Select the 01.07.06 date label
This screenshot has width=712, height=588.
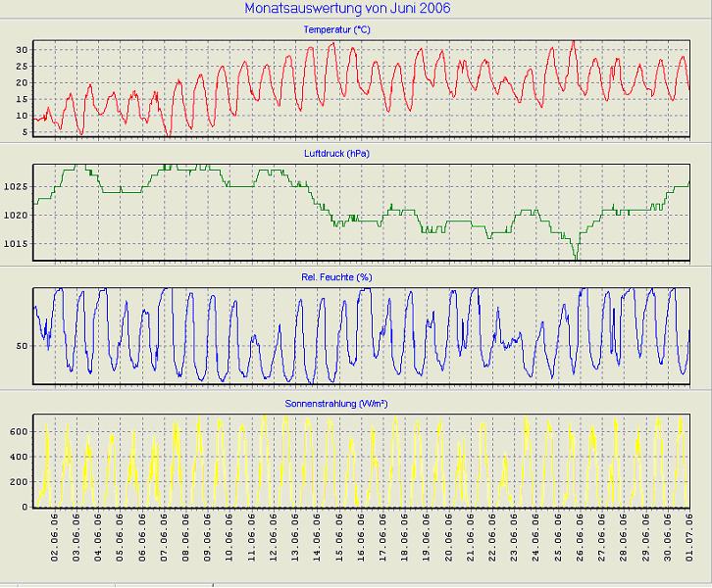[x=689, y=536]
